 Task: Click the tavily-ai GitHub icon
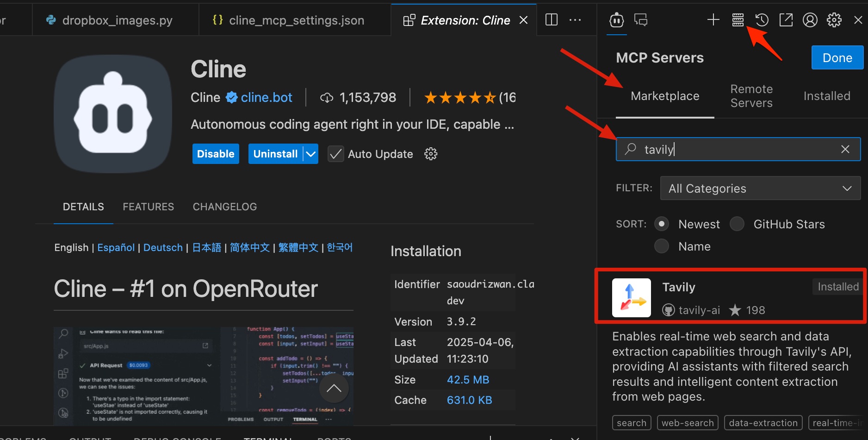click(x=668, y=310)
